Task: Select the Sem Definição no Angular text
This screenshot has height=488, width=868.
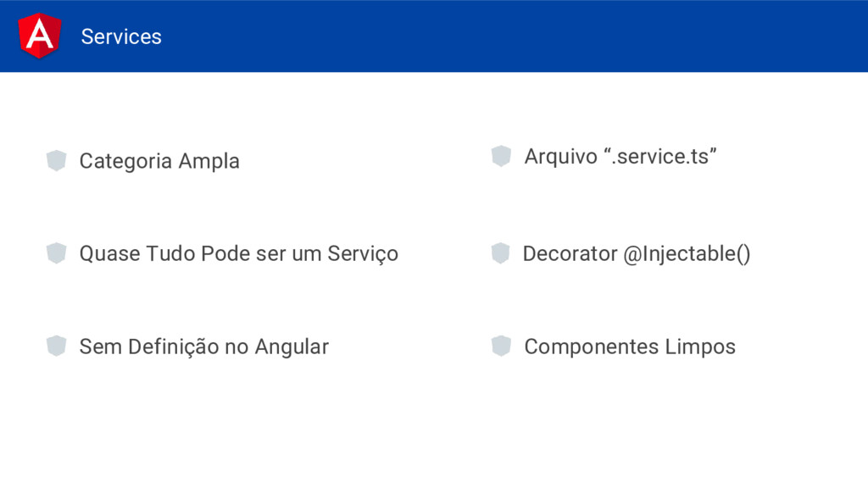Action: tap(203, 347)
